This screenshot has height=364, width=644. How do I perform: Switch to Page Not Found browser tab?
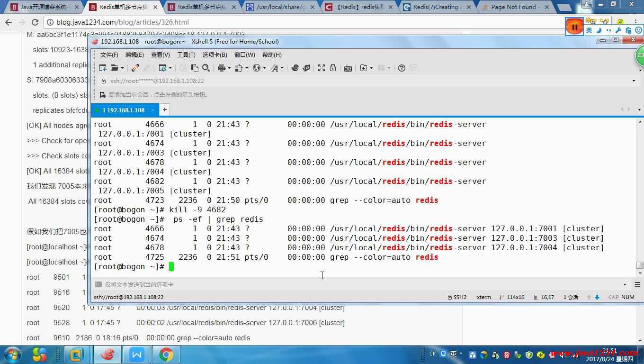coord(516,7)
